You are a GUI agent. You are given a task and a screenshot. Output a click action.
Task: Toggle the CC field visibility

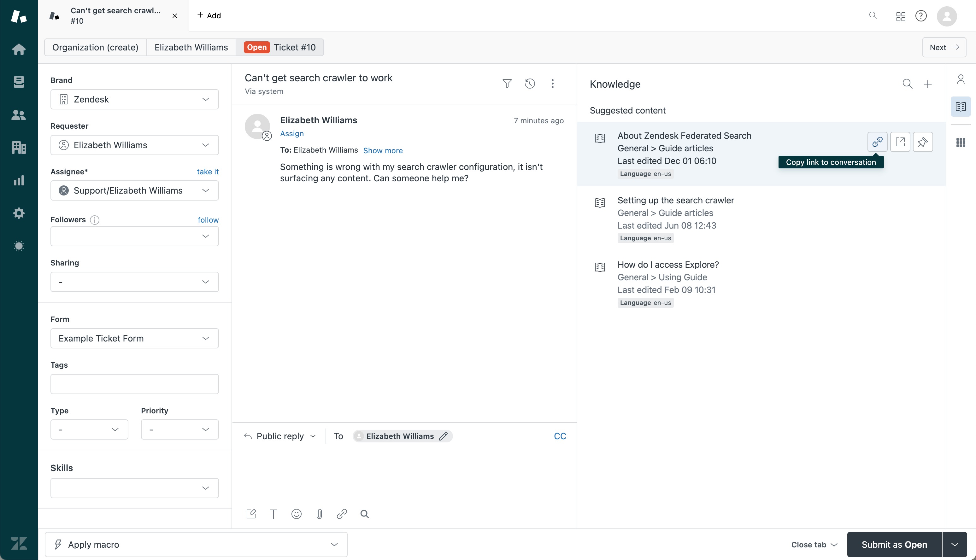(560, 436)
